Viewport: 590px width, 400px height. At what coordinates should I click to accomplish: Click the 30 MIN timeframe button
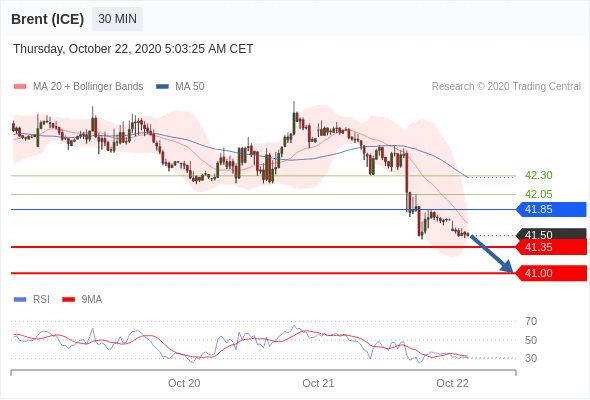117,18
